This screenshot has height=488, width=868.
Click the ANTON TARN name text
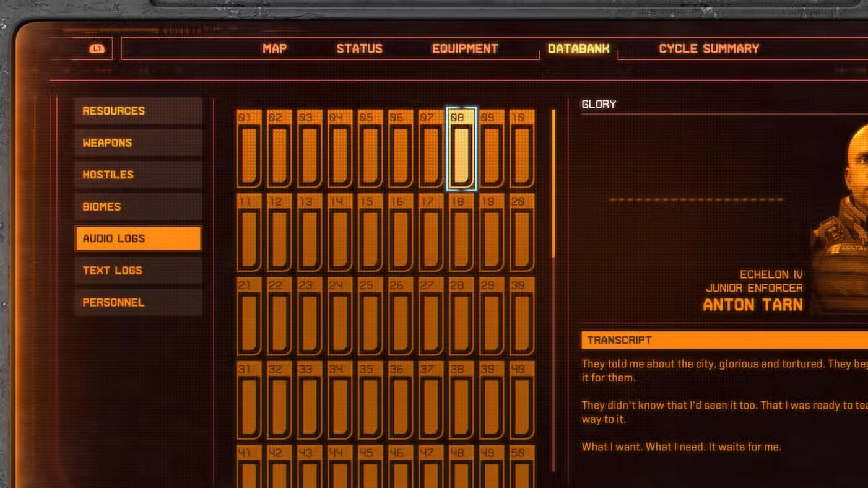pyautogui.click(x=753, y=305)
